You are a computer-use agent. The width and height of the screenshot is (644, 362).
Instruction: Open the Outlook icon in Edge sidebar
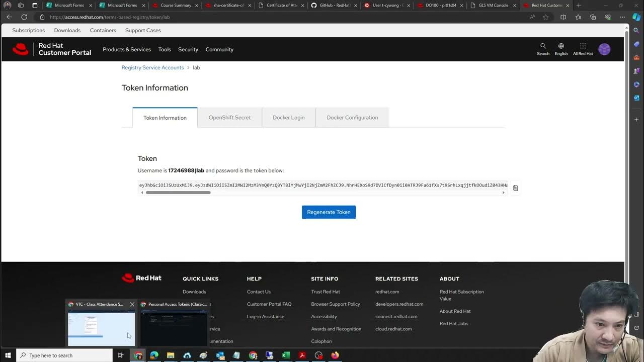[x=636, y=98]
